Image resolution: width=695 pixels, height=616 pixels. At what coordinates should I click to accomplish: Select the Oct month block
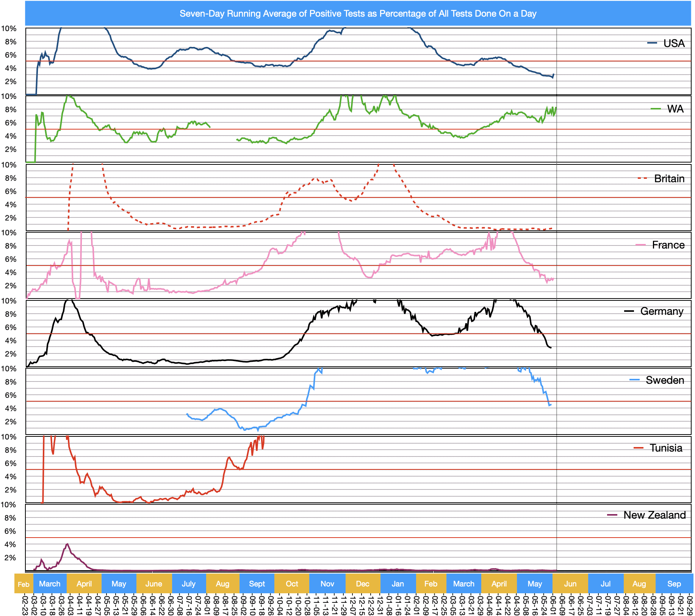292,584
